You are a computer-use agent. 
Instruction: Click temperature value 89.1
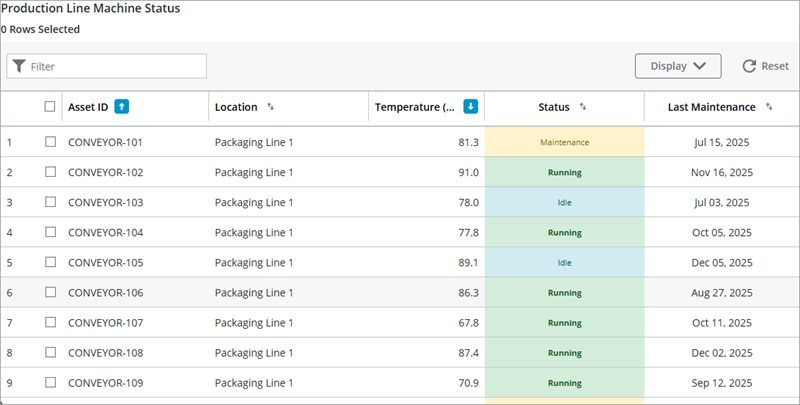(468, 263)
